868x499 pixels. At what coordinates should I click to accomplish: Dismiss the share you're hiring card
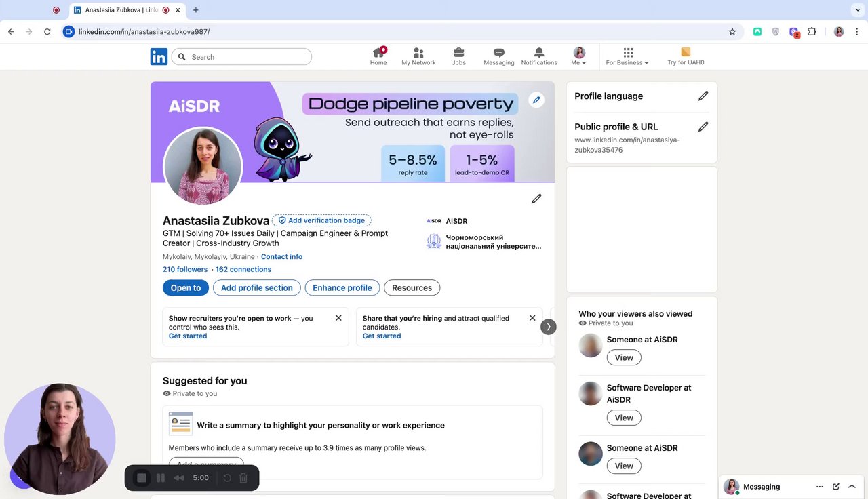[x=532, y=318]
